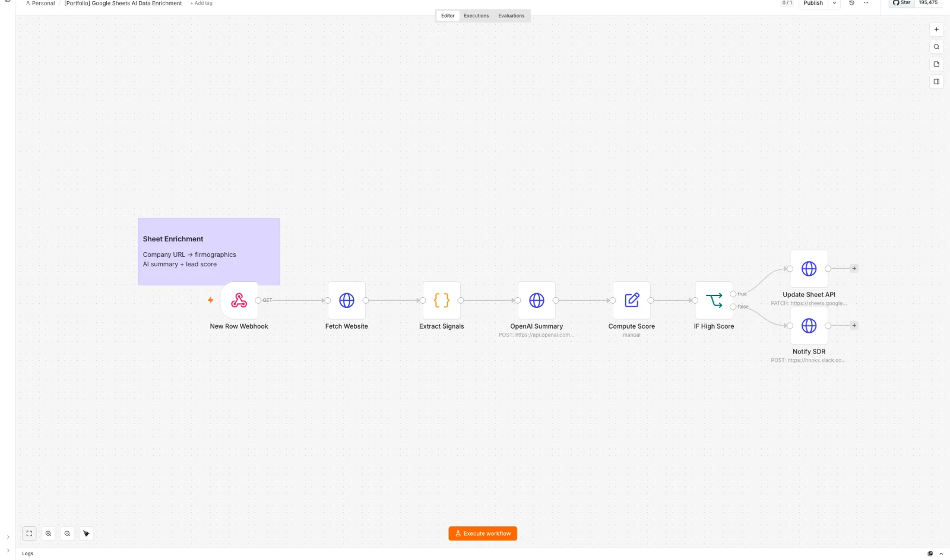Viewport: 950px width, 560px height.
Task: Add a node with the plus button
Action: 936,29
